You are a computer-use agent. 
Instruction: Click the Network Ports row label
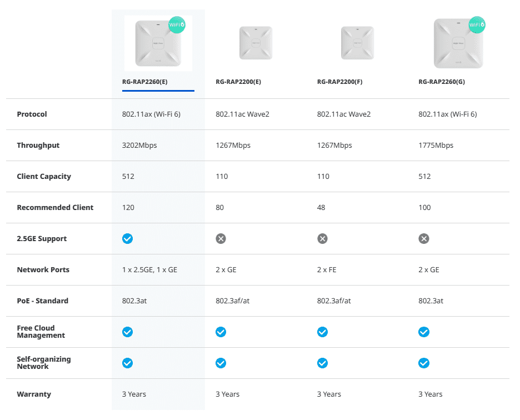click(x=43, y=269)
